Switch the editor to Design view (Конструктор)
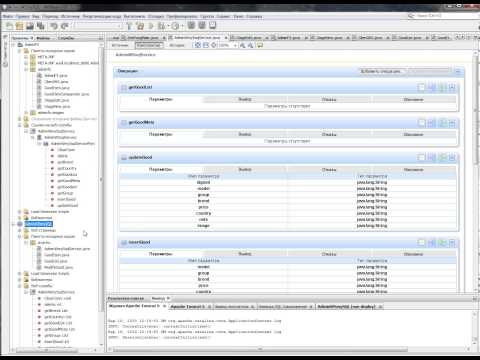The height and width of the screenshot is (360, 480). click(149, 45)
